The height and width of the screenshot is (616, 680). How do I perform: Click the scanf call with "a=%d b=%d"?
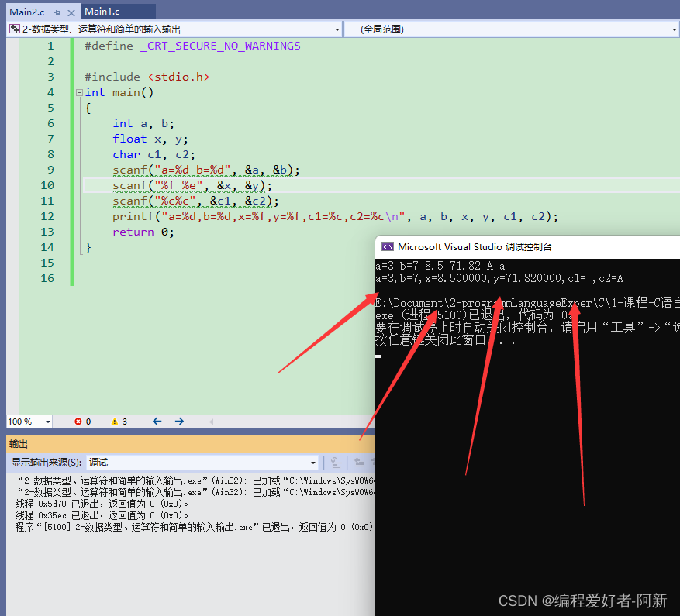[206, 170]
